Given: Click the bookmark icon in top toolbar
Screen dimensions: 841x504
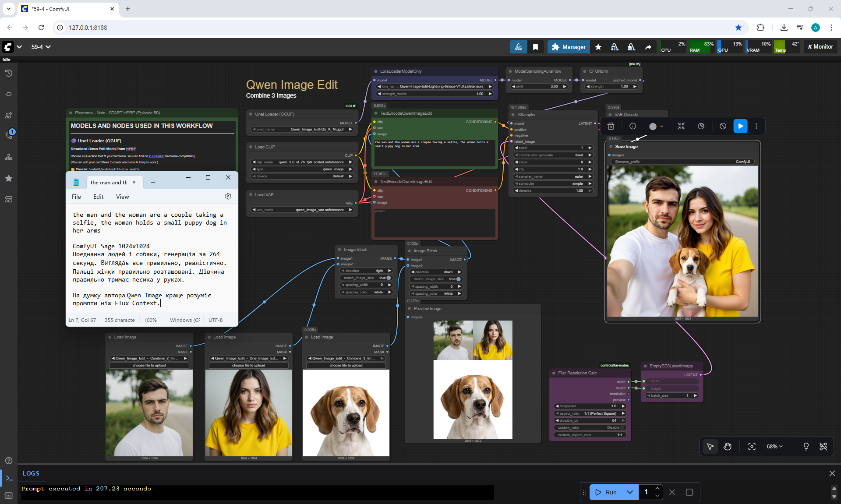Looking at the screenshot, I should [x=535, y=47].
